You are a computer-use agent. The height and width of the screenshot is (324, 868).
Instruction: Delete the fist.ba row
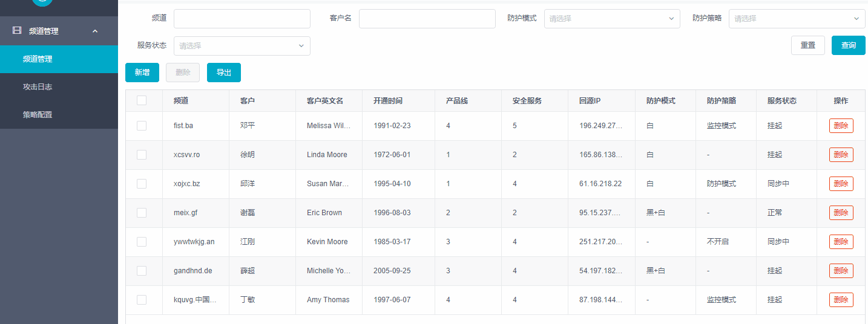(x=841, y=126)
